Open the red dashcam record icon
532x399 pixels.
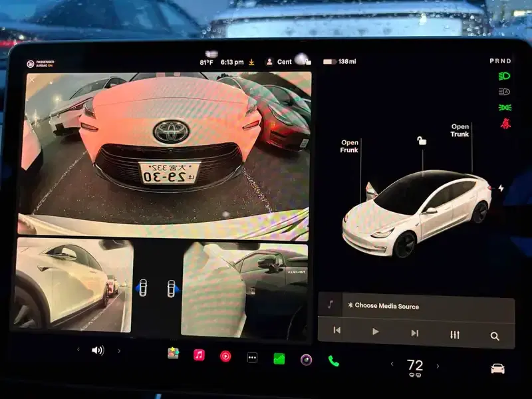coord(225,356)
